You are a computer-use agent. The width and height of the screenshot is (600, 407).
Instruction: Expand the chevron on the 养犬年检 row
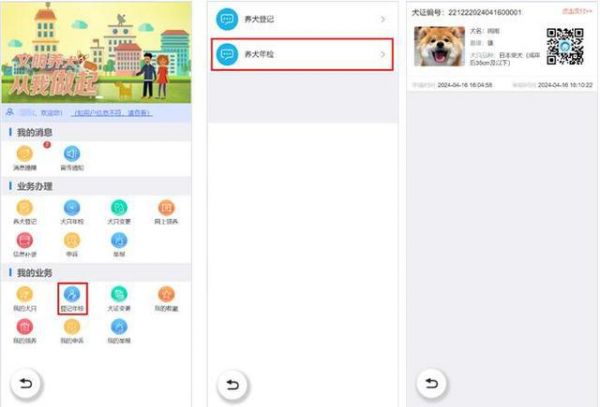[383, 54]
